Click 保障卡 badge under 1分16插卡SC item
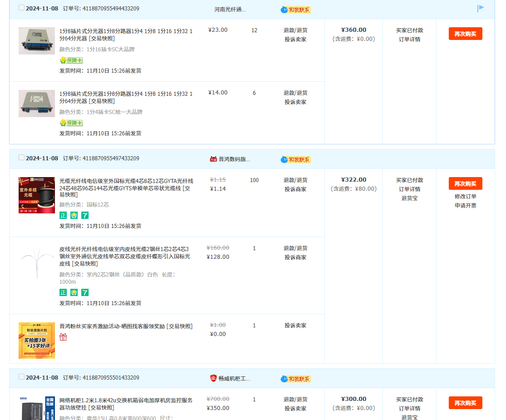The height and width of the screenshot is (420, 506). point(71,60)
